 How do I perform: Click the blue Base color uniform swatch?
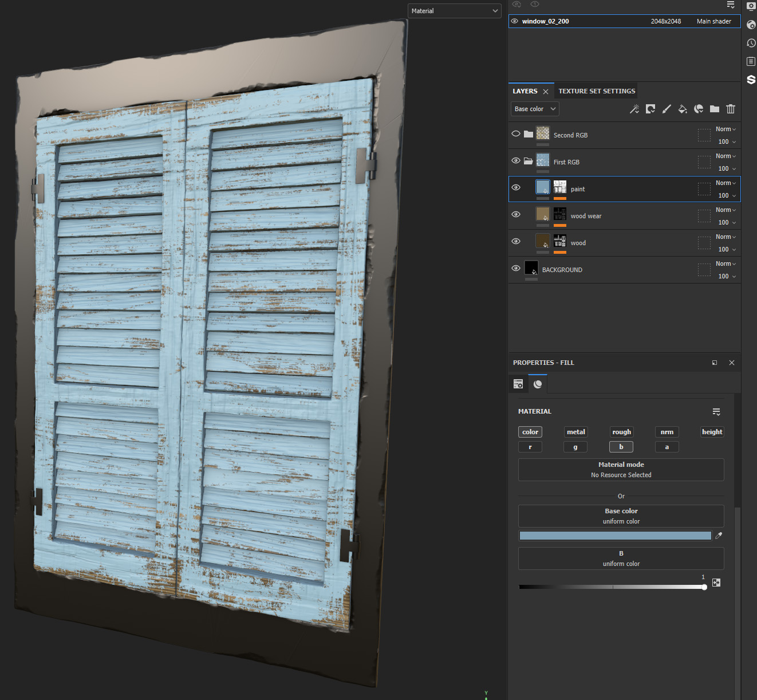click(x=615, y=536)
